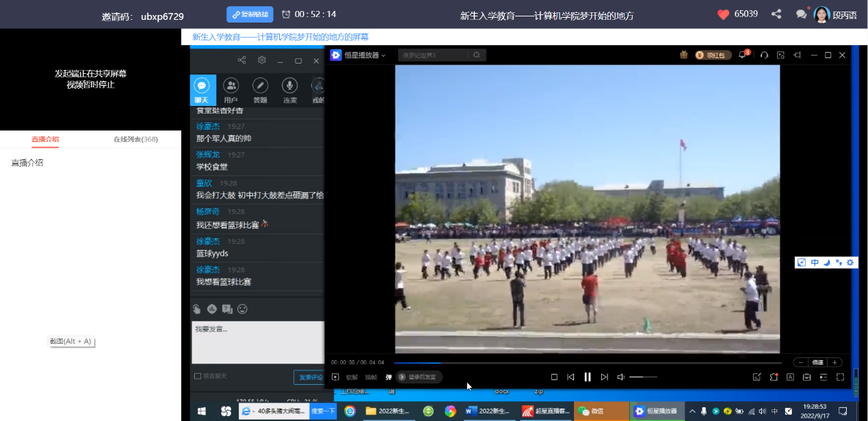Open the 倍速 playback speed selector
868x421 pixels.
tap(817, 362)
